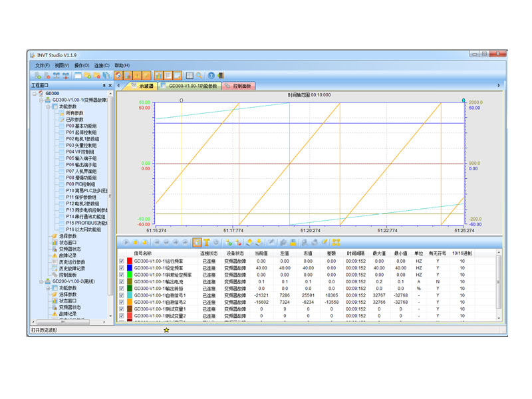
Task: Click the yellow T text cursor icon
Action: (207, 243)
